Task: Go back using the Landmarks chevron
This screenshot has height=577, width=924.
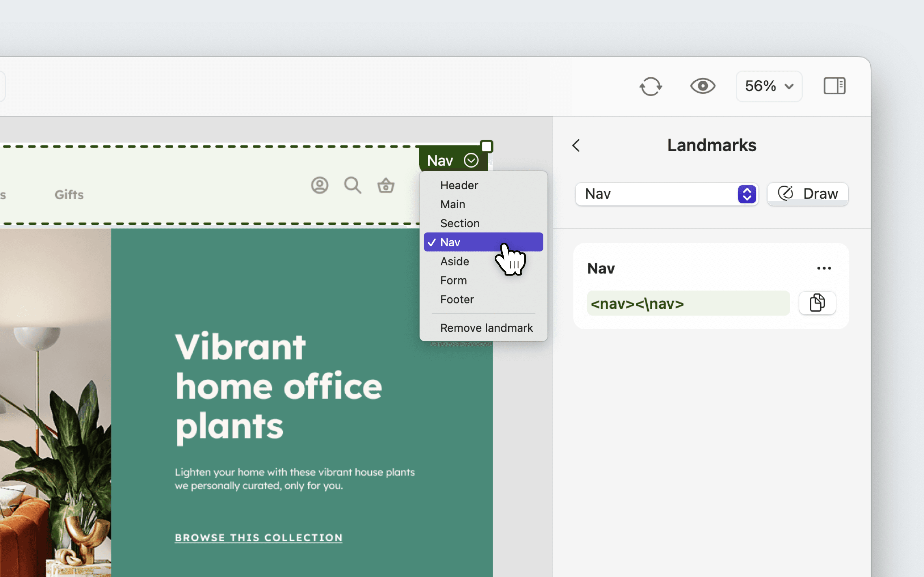Action: (x=576, y=145)
